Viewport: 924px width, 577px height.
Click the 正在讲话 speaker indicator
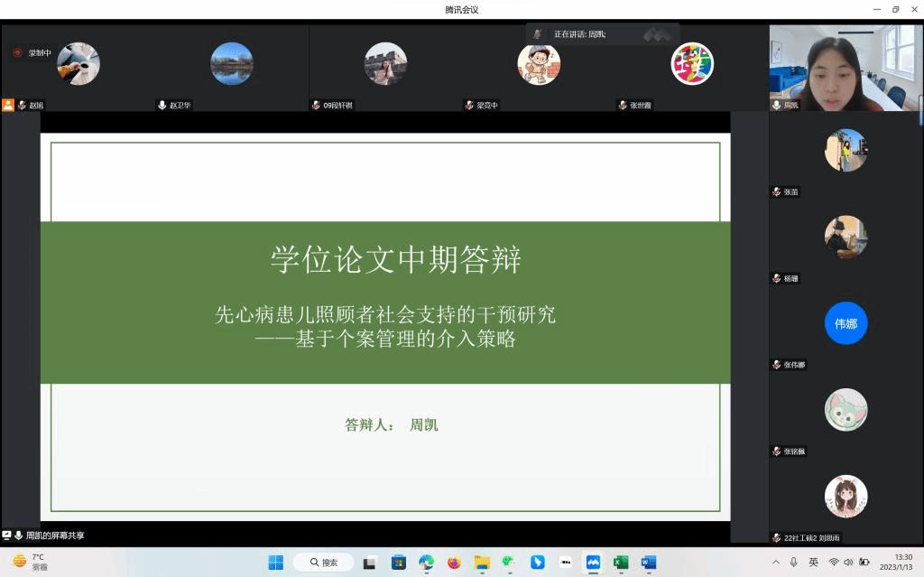579,34
